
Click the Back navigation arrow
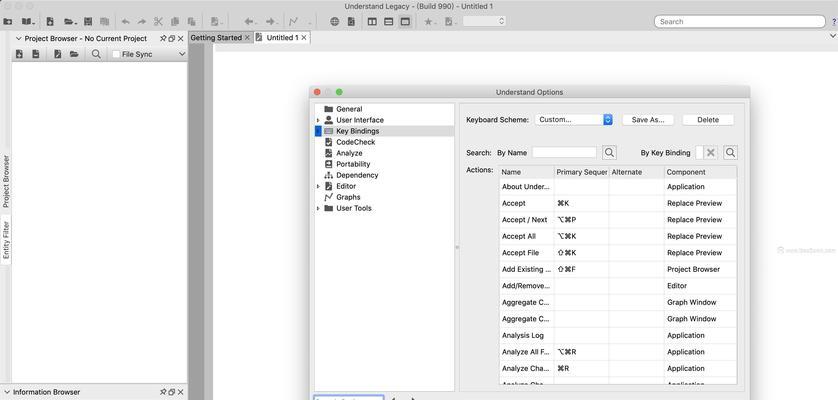click(x=249, y=22)
